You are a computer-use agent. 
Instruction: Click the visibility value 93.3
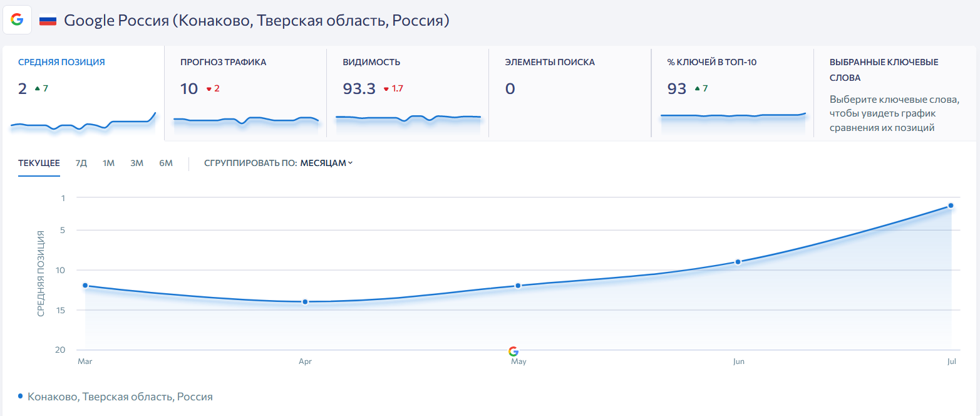[x=359, y=89]
